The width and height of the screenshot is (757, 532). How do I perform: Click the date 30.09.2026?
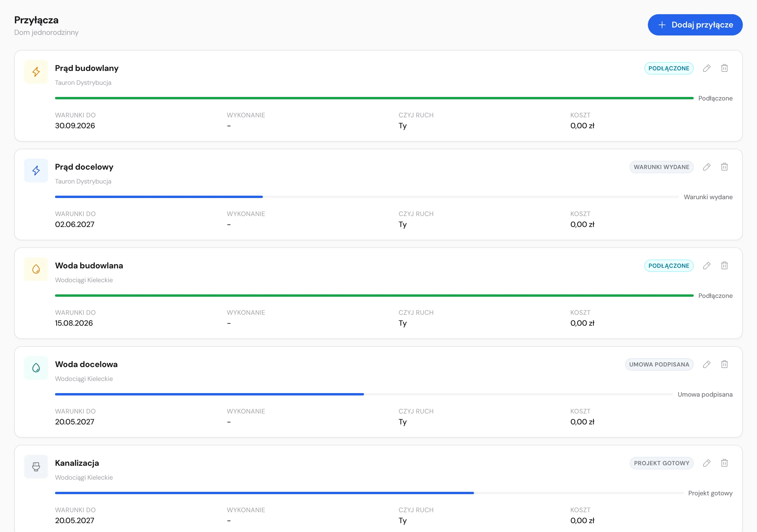tap(75, 126)
